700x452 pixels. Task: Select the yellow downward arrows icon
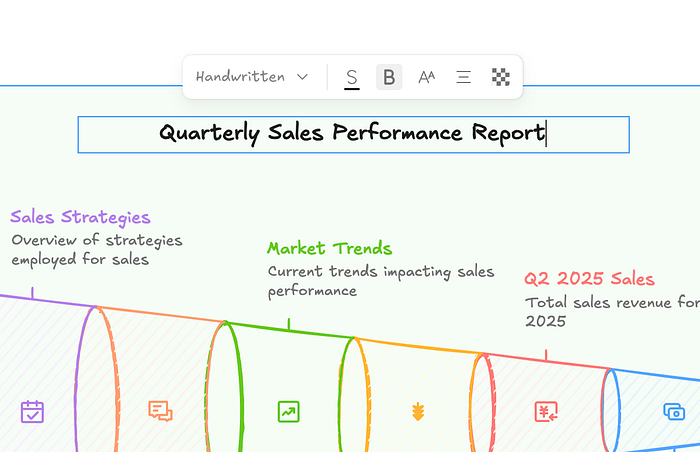point(418,411)
